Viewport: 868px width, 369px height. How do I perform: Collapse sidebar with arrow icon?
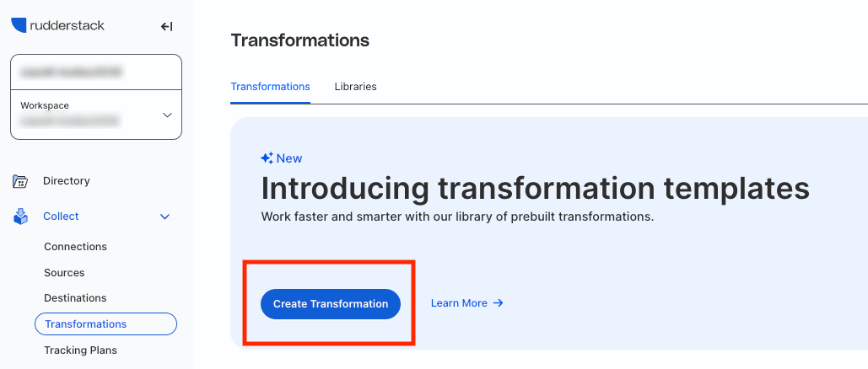[167, 26]
